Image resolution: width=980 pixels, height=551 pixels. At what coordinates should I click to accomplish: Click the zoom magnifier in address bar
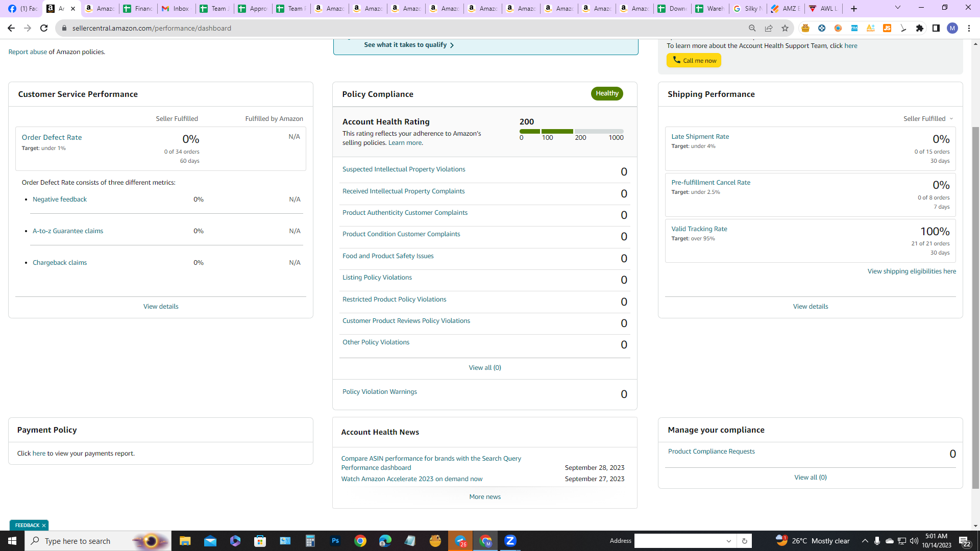752,28
